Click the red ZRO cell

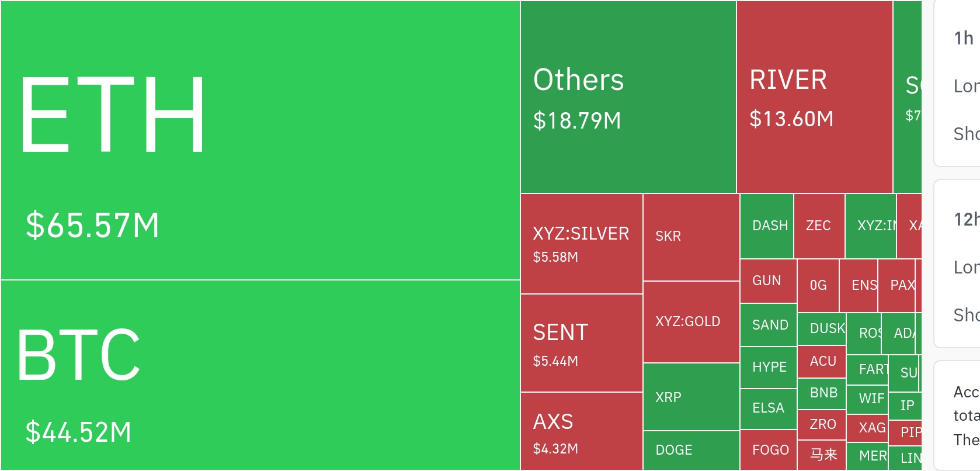click(x=822, y=424)
